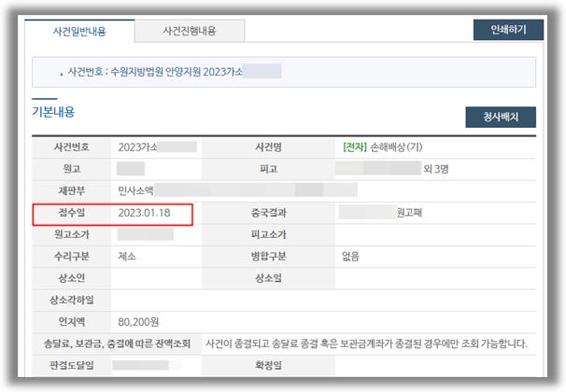Screen dimensions: 566x392
Task: Click the 2023.01.18 filing date value
Action: pyautogui.click(x=145, y=213)
